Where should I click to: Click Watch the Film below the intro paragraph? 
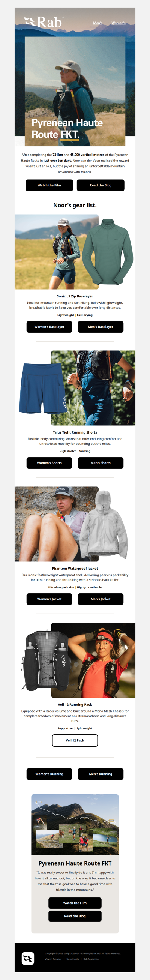tap(49, 185)
